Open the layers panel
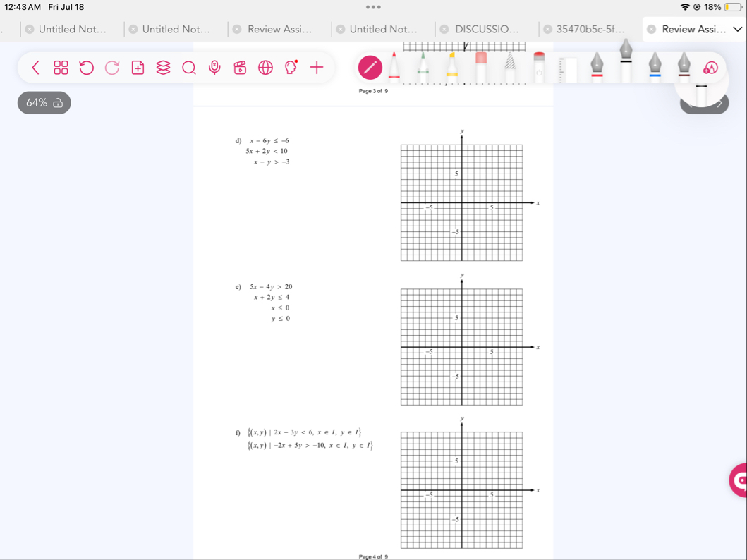 [x=163, y=68]
